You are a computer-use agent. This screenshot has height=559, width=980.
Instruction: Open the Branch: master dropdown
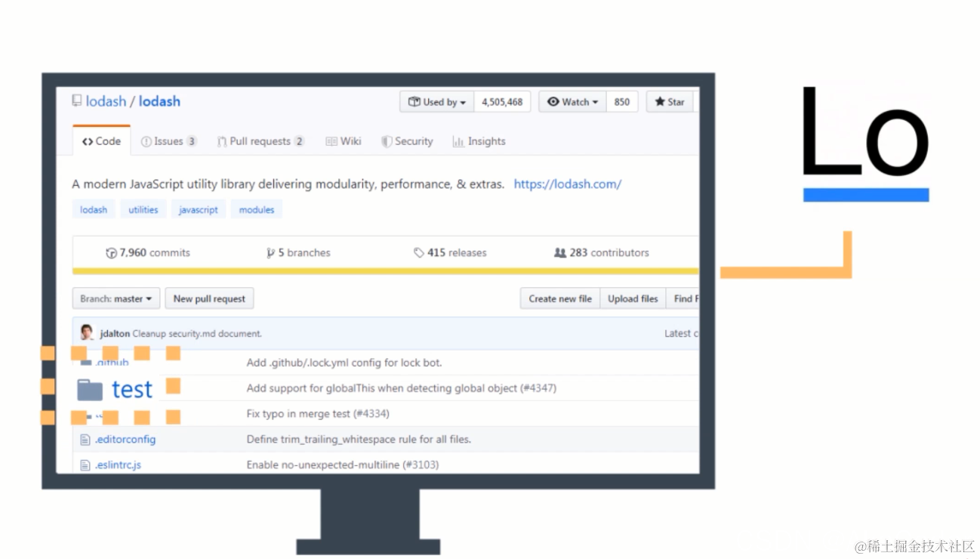(116, 299)
